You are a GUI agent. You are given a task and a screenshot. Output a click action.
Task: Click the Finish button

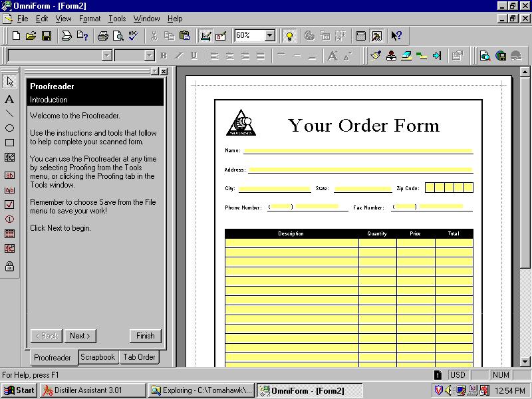tap(145, 336)
